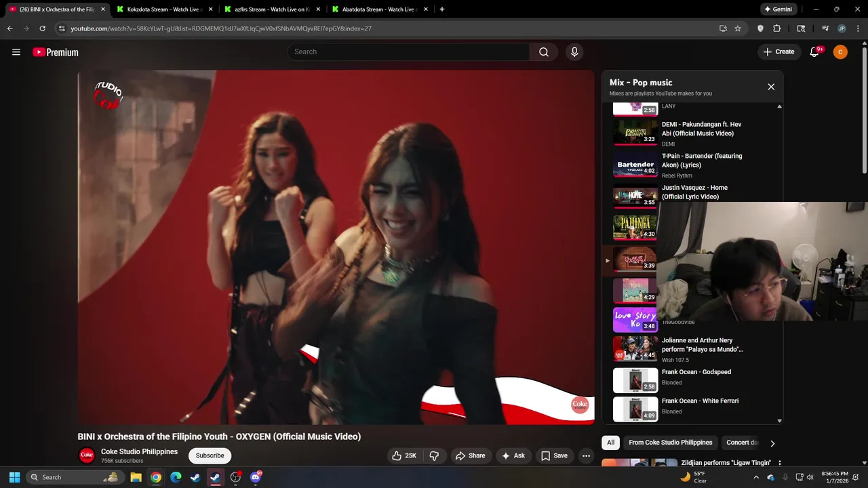The width and height of the screenshot is (868, 488).
Task: Click the Windows taskbar Search box
Action: [75, 477]
